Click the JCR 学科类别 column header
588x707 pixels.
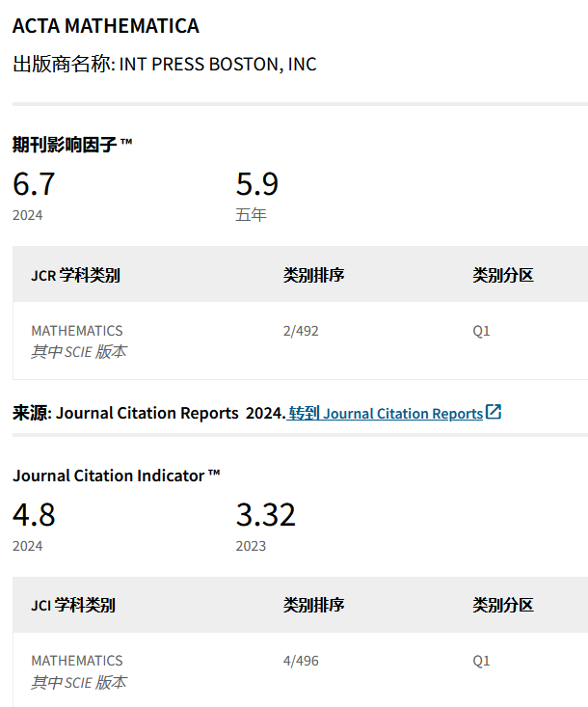point(75,275)
